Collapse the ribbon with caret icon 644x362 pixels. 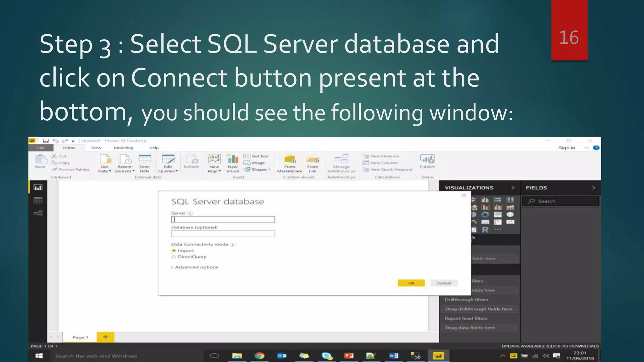(586, 148)
